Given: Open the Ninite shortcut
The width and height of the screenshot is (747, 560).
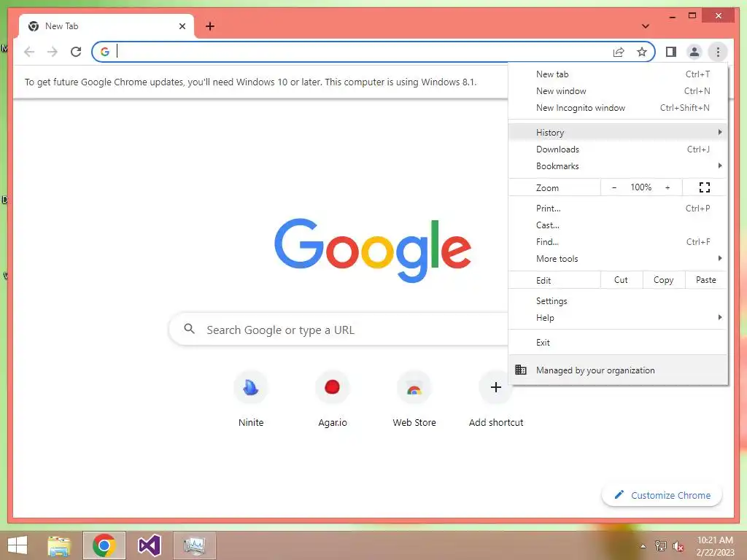Looking at the screenshot, I should [251, 399].
